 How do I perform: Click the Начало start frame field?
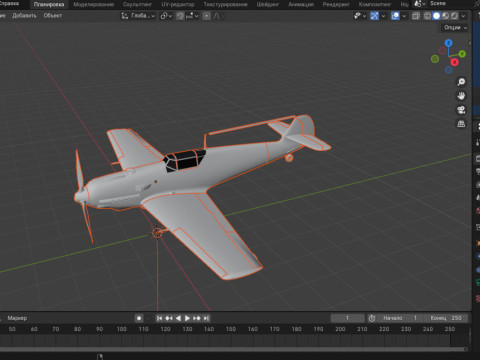coord(401,318)
